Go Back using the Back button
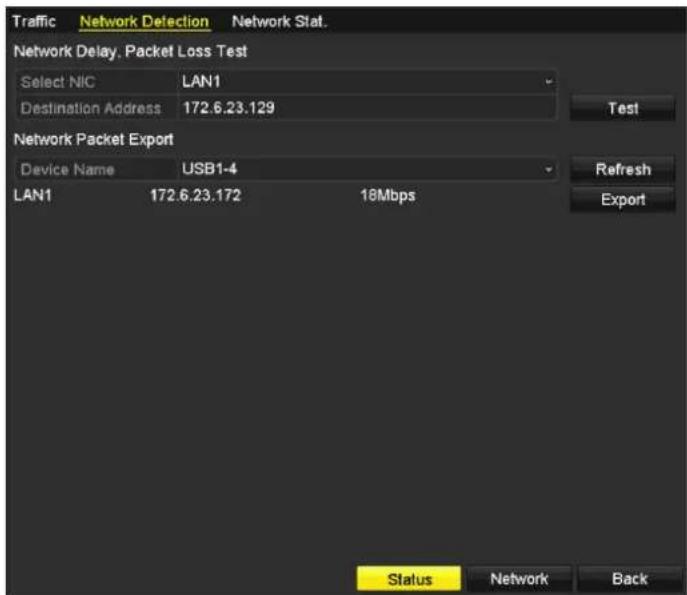687x595 pixels. point(630,579)
